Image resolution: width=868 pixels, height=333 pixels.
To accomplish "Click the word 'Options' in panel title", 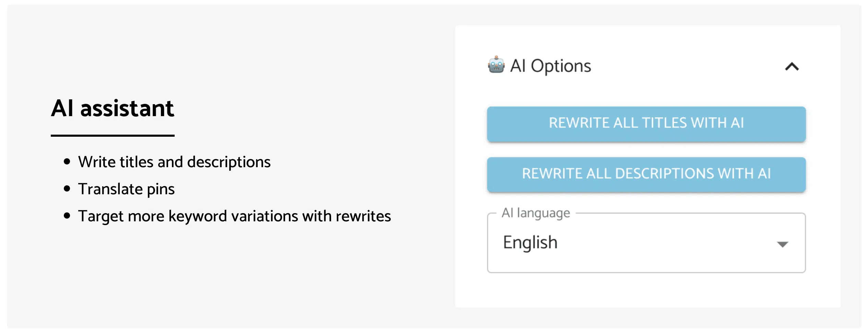I will [561, 66].
